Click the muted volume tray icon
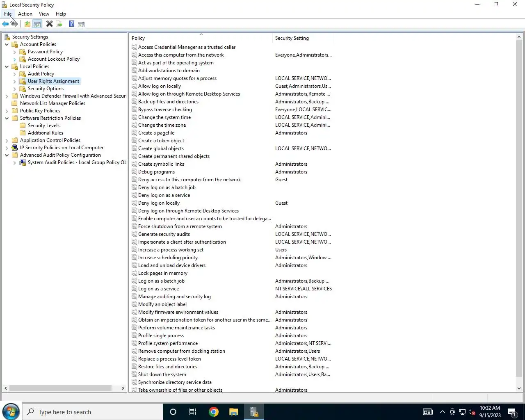Viewport: 525px width, 420px height. 472,412
